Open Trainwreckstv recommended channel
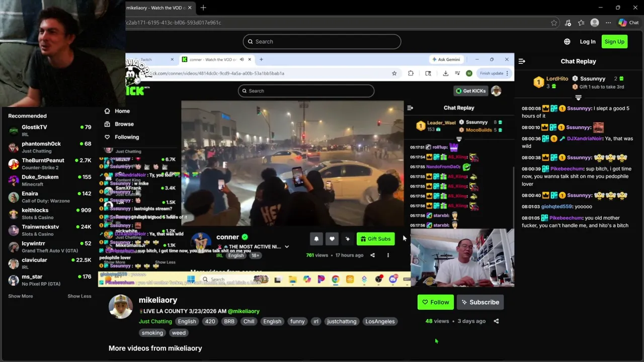The image size is (644, 362). point(50,230)
